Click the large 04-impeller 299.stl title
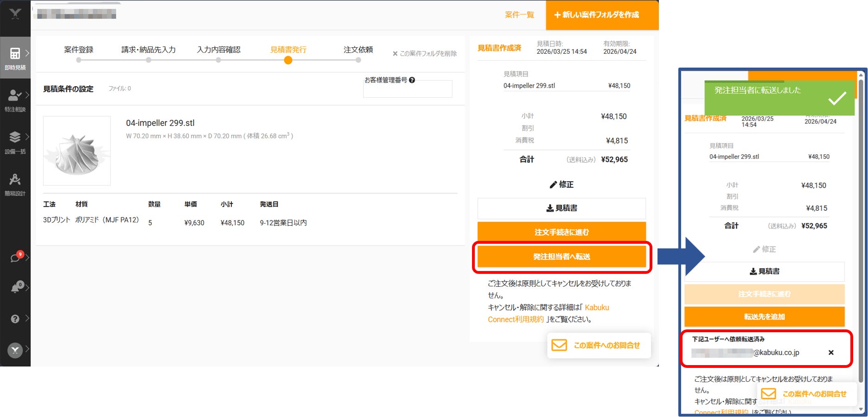 click(x=160, y=123)
